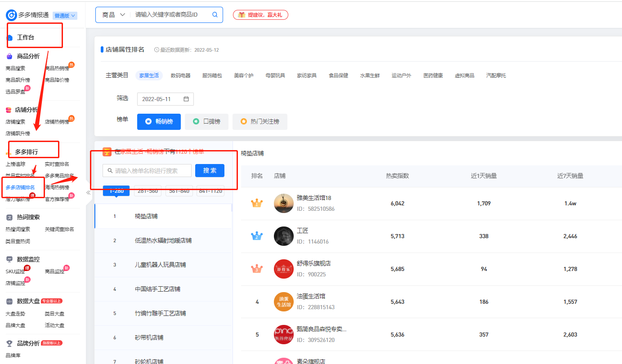Open 商品搜索 in the sidebar
The height and width of the screenshot is (364, 622).
pyautogui.click(x=15, y=68)
